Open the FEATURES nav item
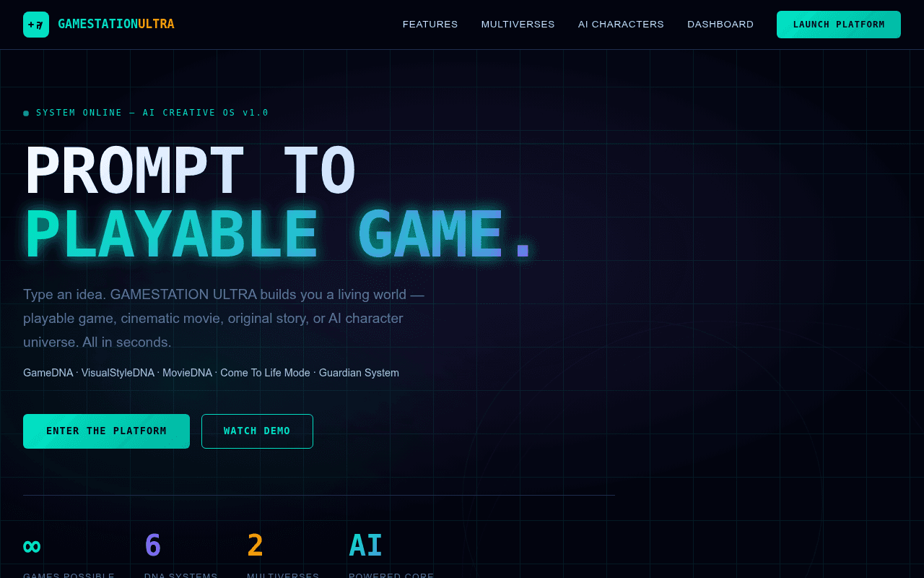Viewport: 924px width, 578px height. pos(430,25)
